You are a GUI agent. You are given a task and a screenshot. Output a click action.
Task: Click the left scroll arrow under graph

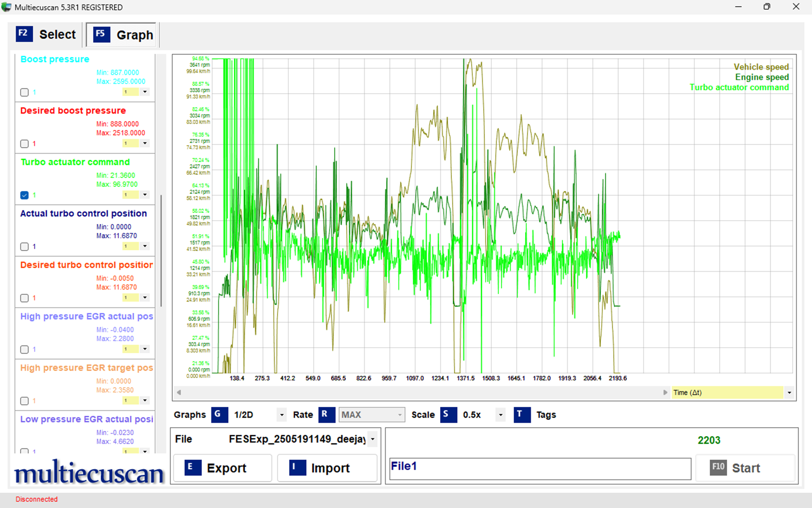click(x=179, y=392)
